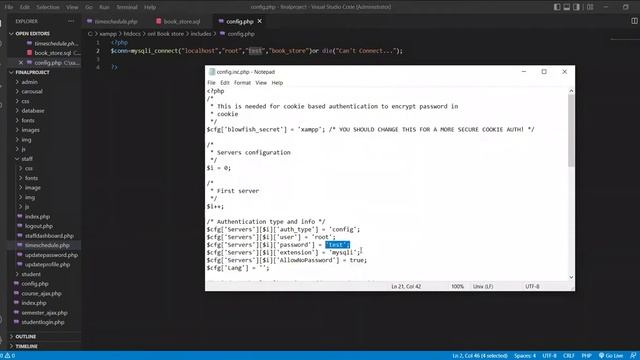
Task: Click Notepad vertical scrollbar thumb
Action: tap(571, 131)
